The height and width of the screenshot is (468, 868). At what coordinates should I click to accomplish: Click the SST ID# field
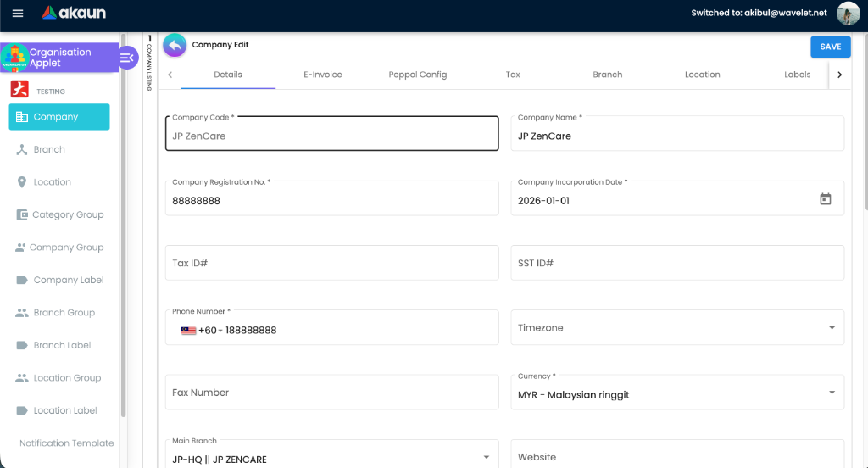pyautogui.click(x=677, y=263)
